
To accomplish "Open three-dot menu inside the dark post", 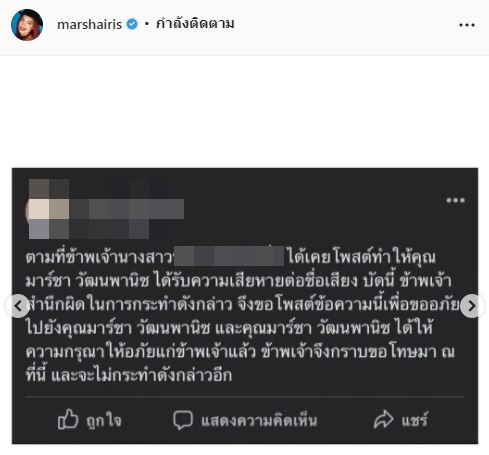I will click(455, 200).
